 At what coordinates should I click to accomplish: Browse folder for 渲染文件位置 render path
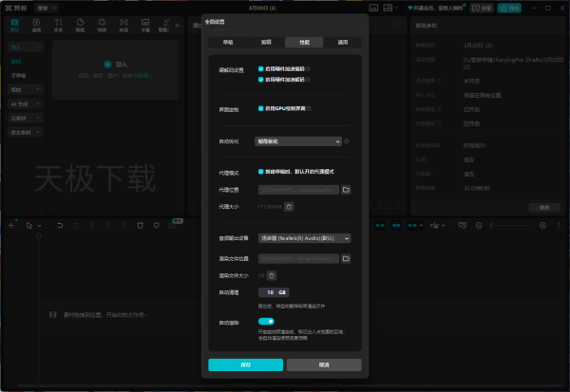(346, 258)
